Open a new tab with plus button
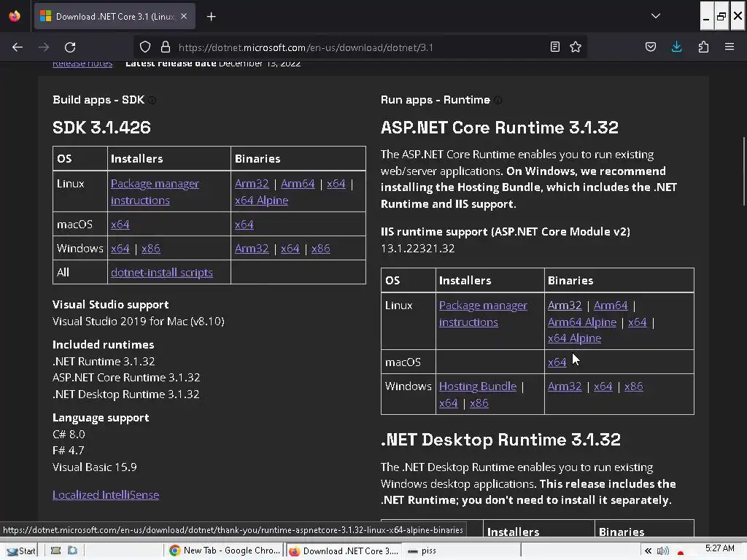Screen dimensions: 747x560 point(212,17)
